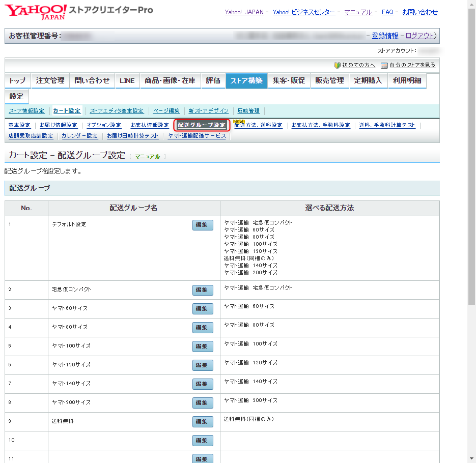476x463 pixels.
Task: Open ヤマト運輸配送サービス link
Action: click(197, 136)
